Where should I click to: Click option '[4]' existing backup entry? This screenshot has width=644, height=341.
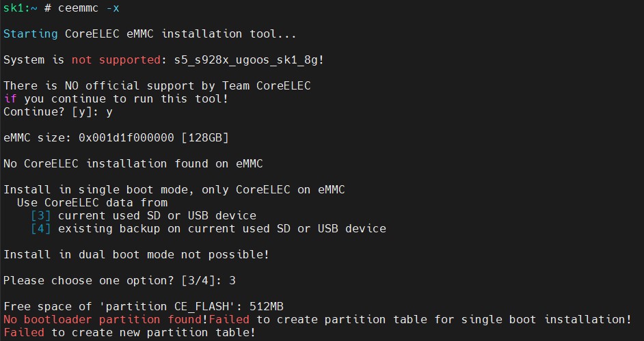(x=41, y=228)
